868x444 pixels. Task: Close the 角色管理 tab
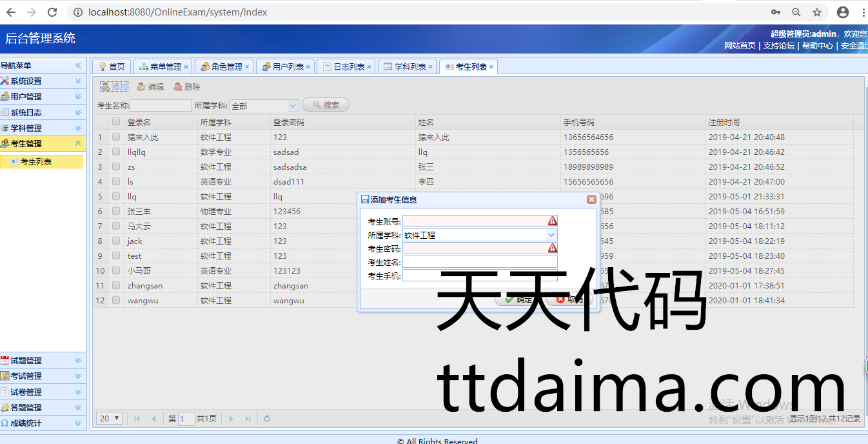[247, 67]
